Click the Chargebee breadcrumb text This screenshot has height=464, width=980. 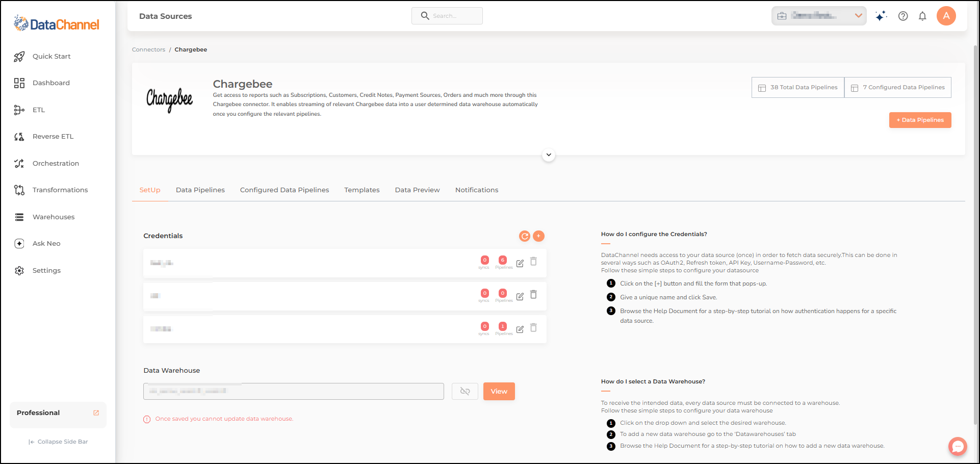[191, 50]
